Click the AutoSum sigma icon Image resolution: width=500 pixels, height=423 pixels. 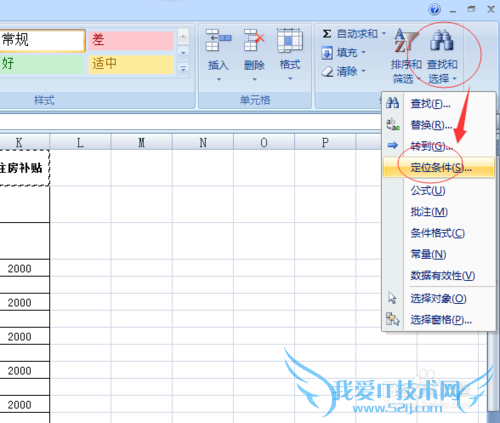coord(327,34)
